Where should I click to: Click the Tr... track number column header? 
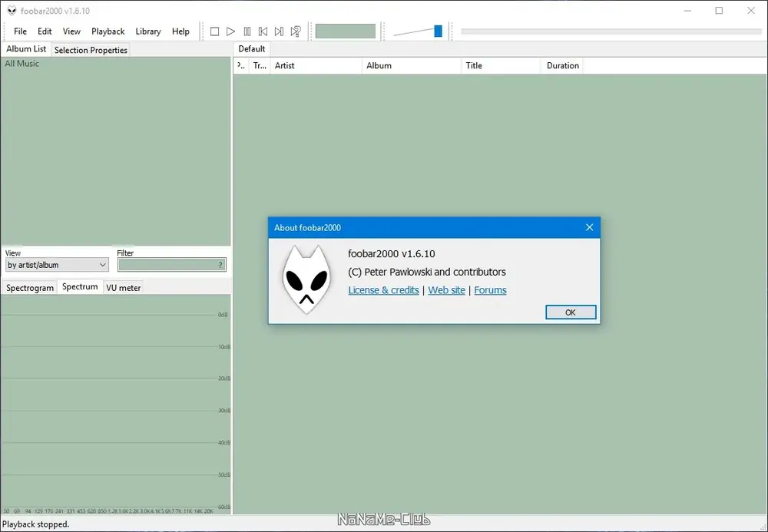click(260, 65)
